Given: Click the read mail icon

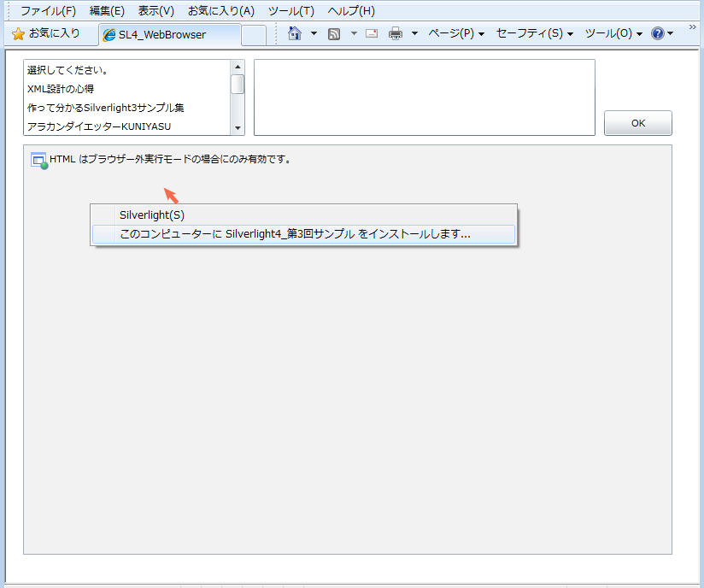Looking at the screenshot, I should (372, 33).
